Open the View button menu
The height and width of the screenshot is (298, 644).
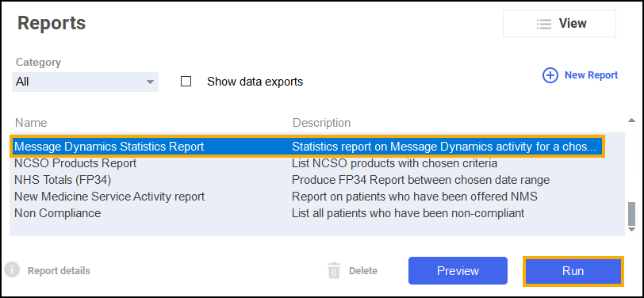coord(559,24)
